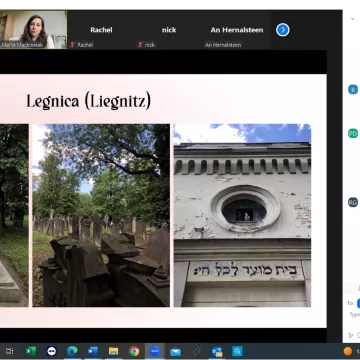Screen dimensions: 360x360
Task: Click the orange system tray icon
Action: [x=348, y=351]
